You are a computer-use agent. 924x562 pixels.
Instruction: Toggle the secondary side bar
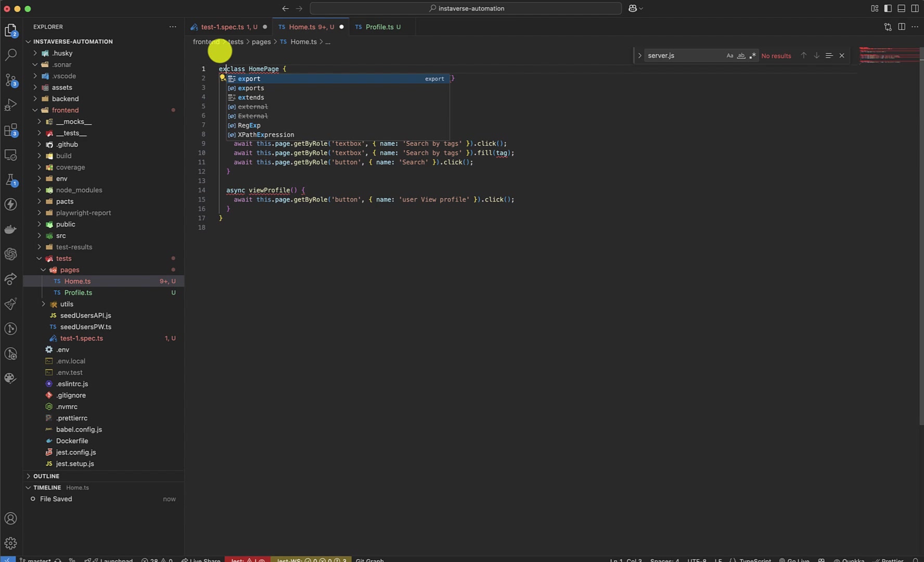[x=915, y=8]
